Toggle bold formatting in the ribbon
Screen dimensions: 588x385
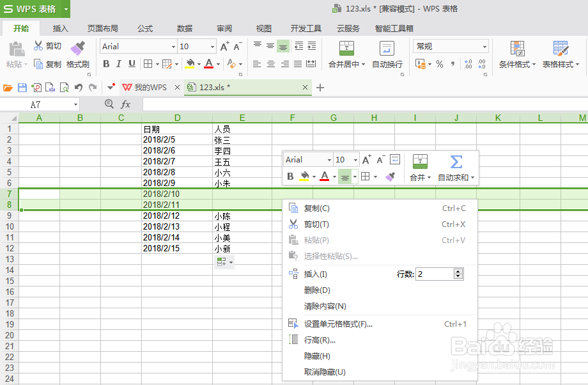[106, 64]
